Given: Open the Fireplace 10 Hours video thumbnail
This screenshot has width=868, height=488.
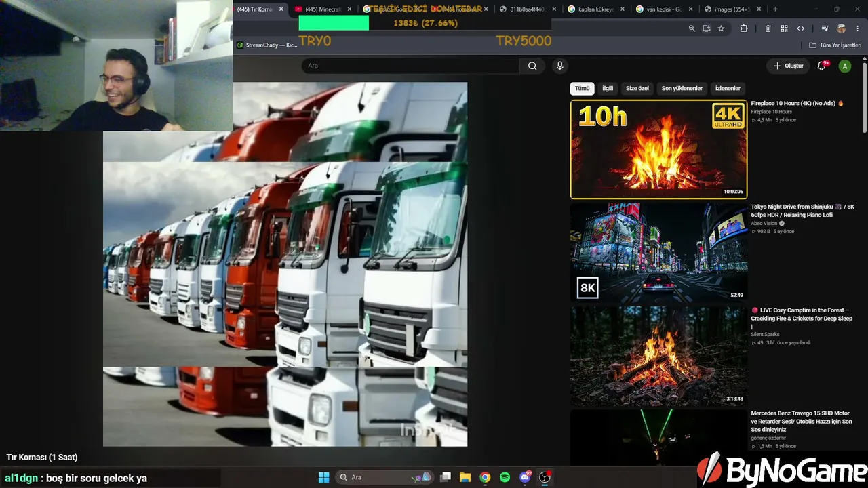Looking at the screenshot, I should point(658,149).
